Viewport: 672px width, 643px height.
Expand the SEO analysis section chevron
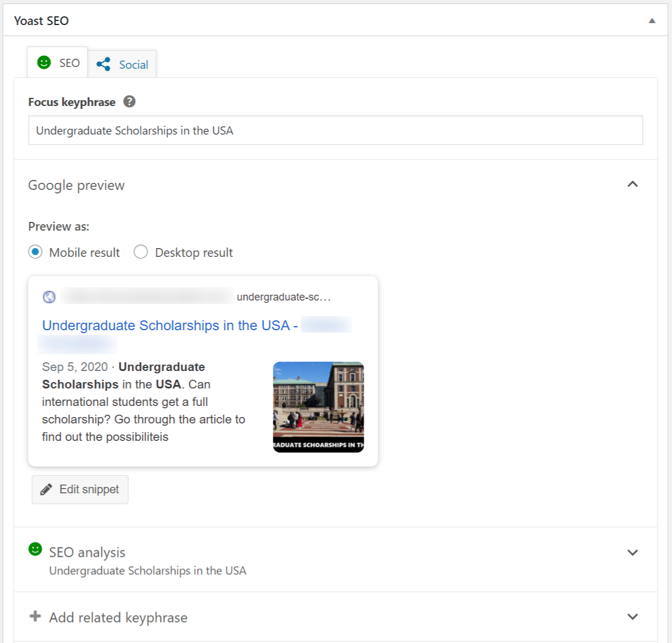point(632,553)
